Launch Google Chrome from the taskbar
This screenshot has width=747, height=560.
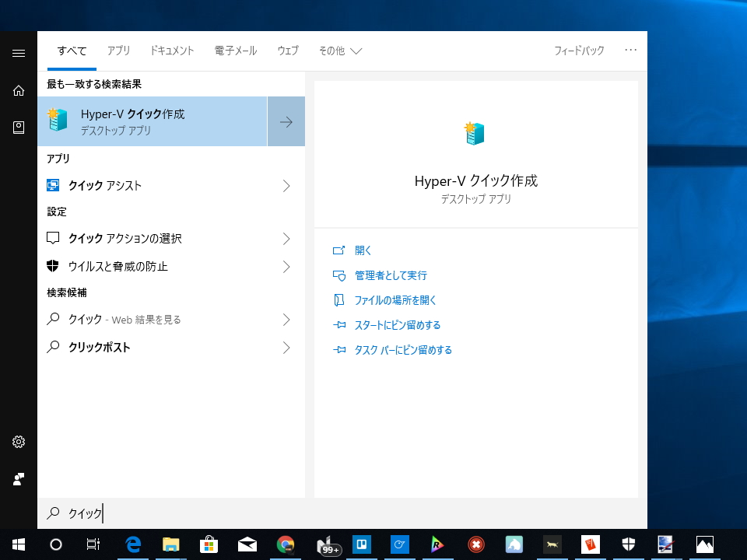[x=286, y=544]
